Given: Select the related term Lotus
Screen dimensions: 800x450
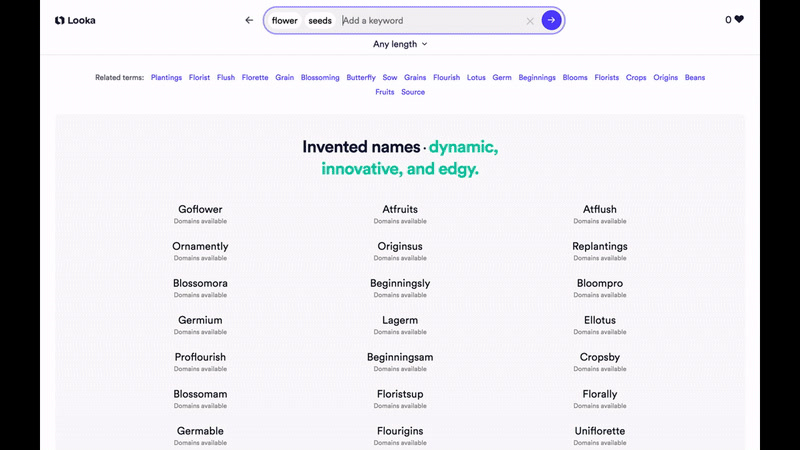Looking at the screenshot, I should click(x=476, y=78).
